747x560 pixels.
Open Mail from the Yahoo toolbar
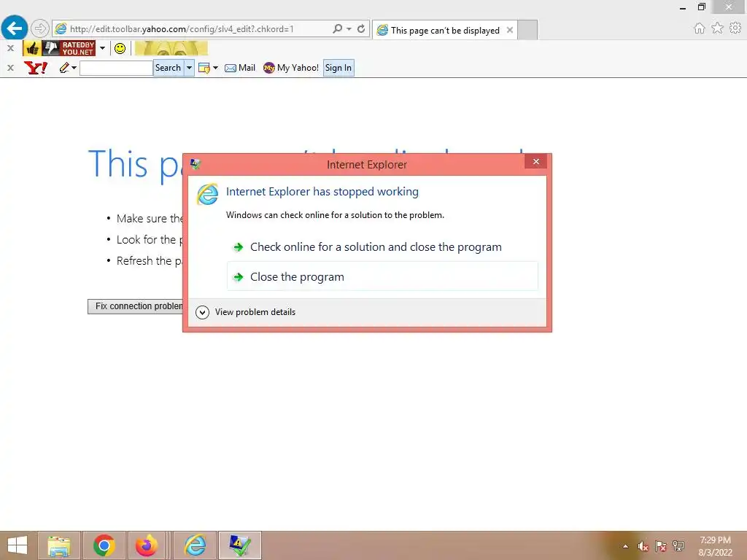[239, 68]
